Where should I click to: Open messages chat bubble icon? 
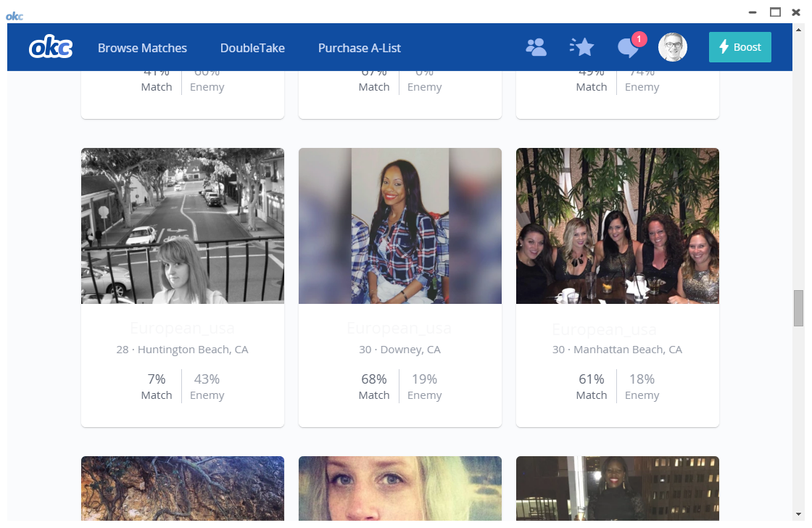[628, 48]
